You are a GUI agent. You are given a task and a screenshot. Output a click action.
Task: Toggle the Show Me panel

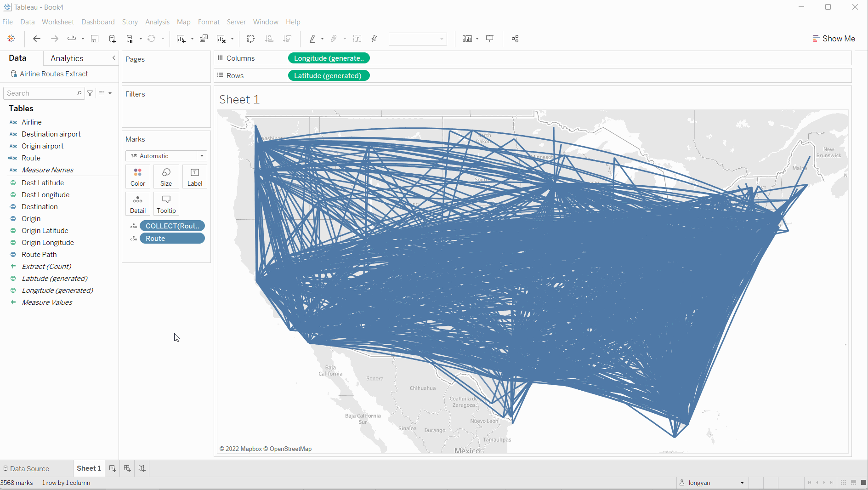[834, 39]
